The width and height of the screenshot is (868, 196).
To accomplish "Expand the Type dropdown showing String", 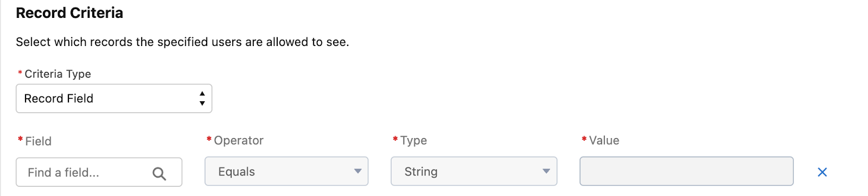I will (x=474, y=171).
